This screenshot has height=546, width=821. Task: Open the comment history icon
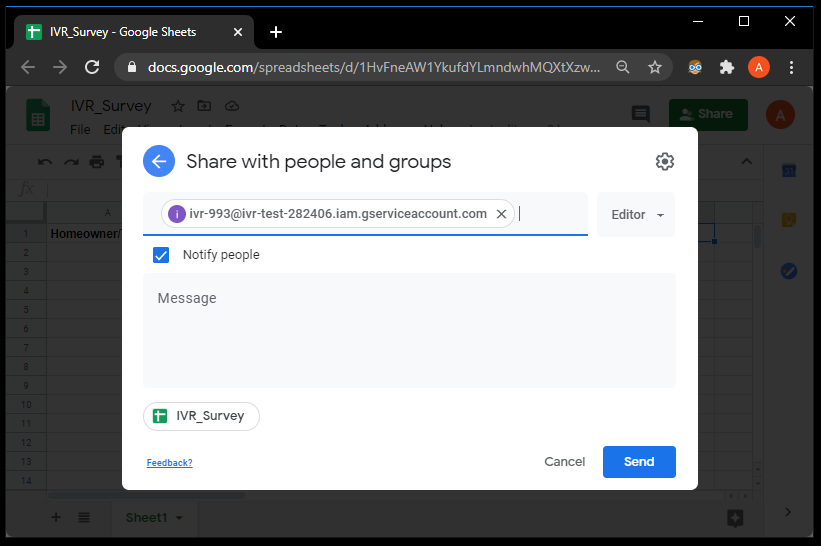(641, 114)
